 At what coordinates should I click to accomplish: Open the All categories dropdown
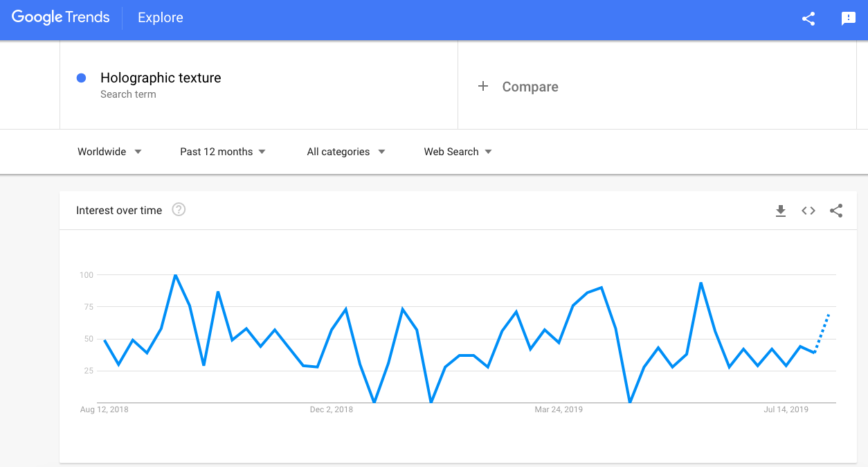click(346, 152)
